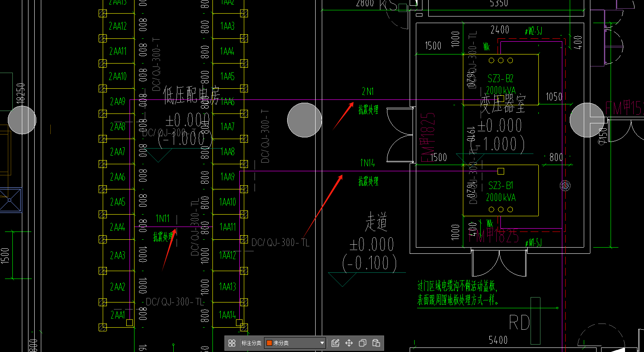
Task: Click cabinet label 2AA1
Action: [118, 315]
